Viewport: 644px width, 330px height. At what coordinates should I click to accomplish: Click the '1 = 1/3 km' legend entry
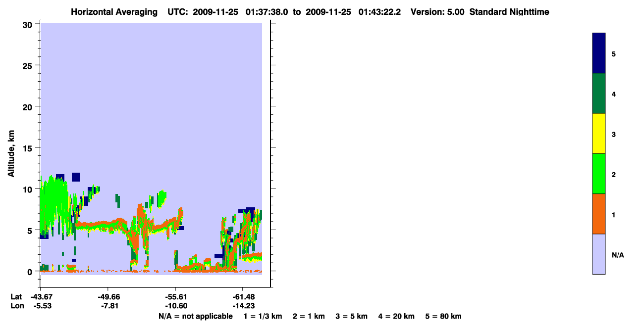point(263,316)
